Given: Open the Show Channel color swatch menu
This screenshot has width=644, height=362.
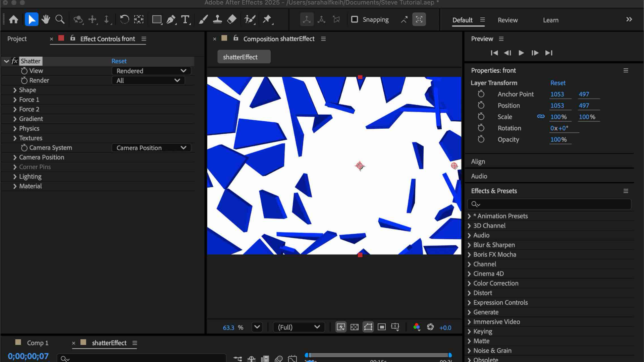Looking at the screenshot, I should (x=417, y=327).
